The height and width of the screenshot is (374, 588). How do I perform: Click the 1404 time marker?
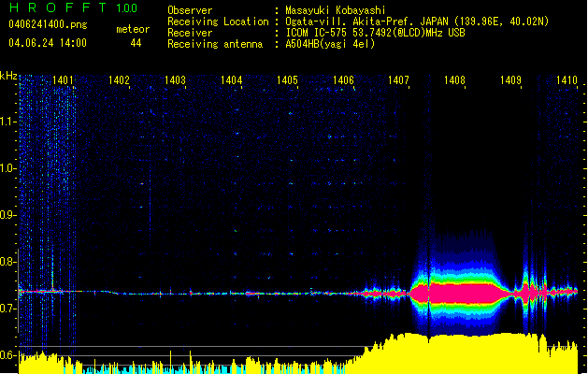232,80
